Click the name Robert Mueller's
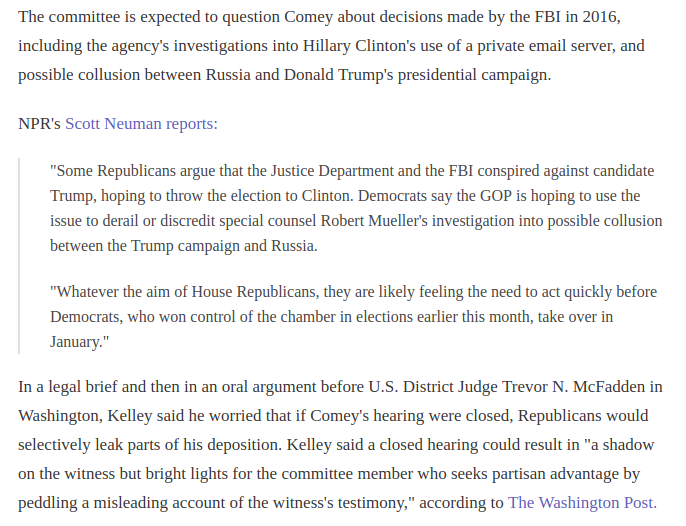 pos(374,221)
